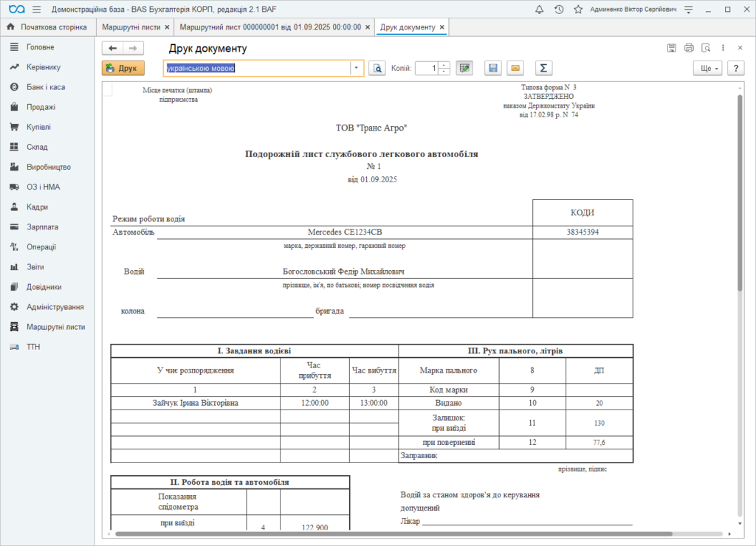This screenshot has width=756, height=546.
Task: Open Купівлі section in sidebar
Action: point(47,127)
